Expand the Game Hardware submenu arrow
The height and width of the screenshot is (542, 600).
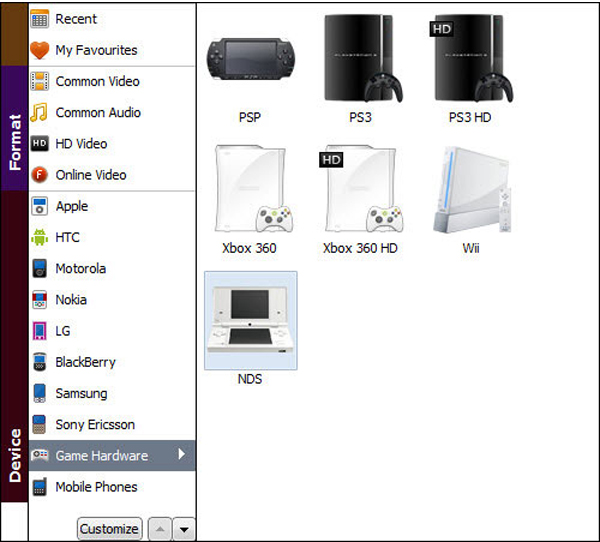pyautogui.click(x=182, y=455)
